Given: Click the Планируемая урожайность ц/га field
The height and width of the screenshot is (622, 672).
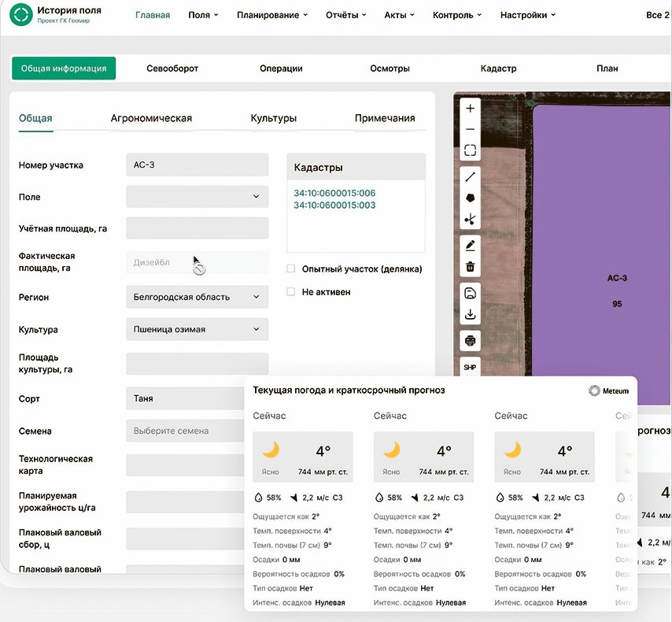Looking at the screenshot, I should pyautogui.click(x=185, y=502).
